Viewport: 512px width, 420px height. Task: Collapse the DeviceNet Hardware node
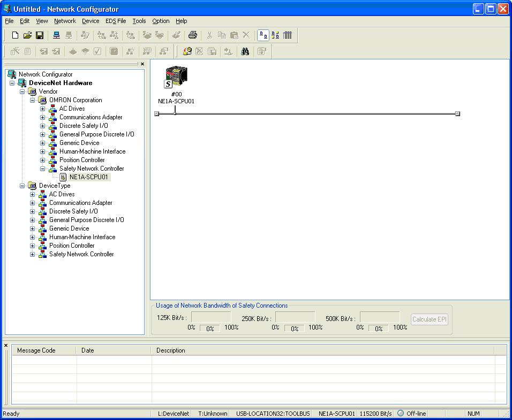click(12, 83)
